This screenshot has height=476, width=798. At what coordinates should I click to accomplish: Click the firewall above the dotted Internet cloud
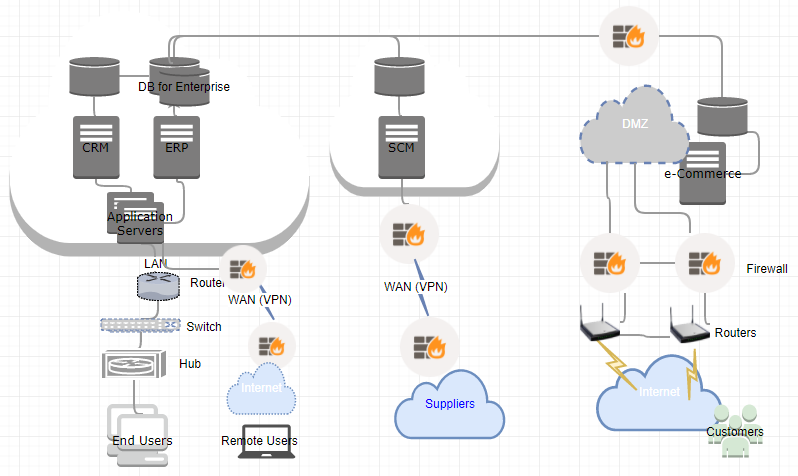click(271, 346)
